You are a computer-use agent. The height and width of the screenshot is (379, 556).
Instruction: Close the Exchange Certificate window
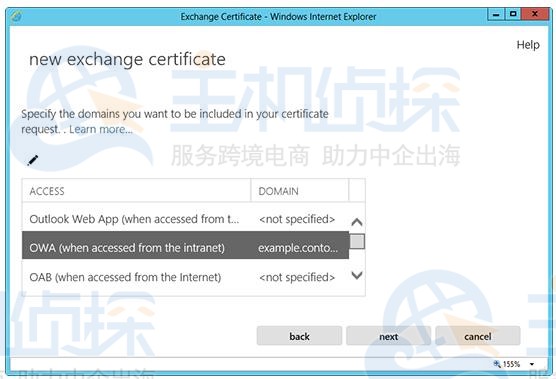point(535,15)
